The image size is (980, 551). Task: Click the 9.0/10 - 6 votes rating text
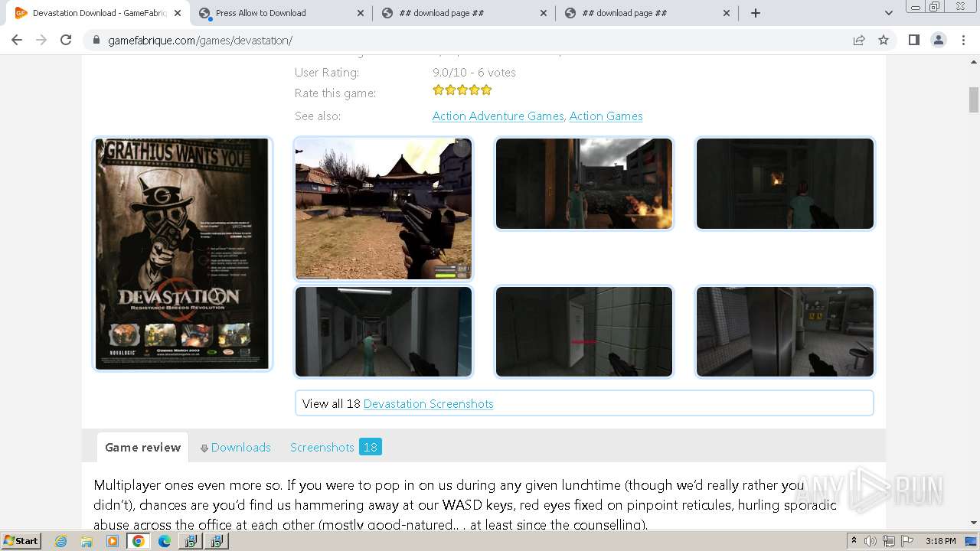[x=474, y=73]
